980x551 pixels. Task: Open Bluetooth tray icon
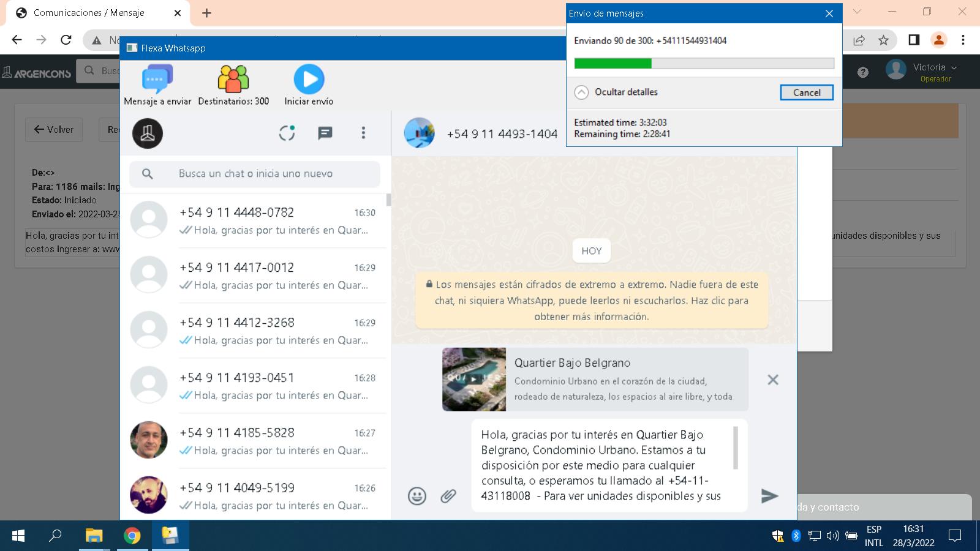click(x=796, y=536)
